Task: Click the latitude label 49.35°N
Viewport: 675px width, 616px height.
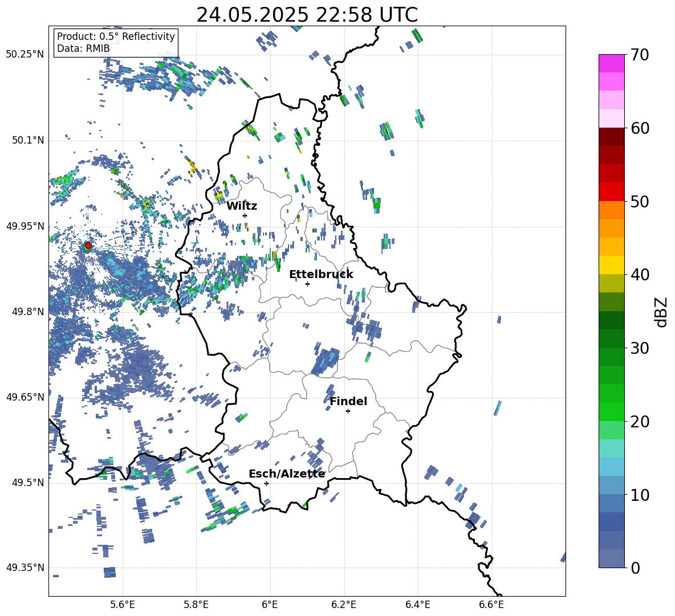Action: tap(25, 568)
